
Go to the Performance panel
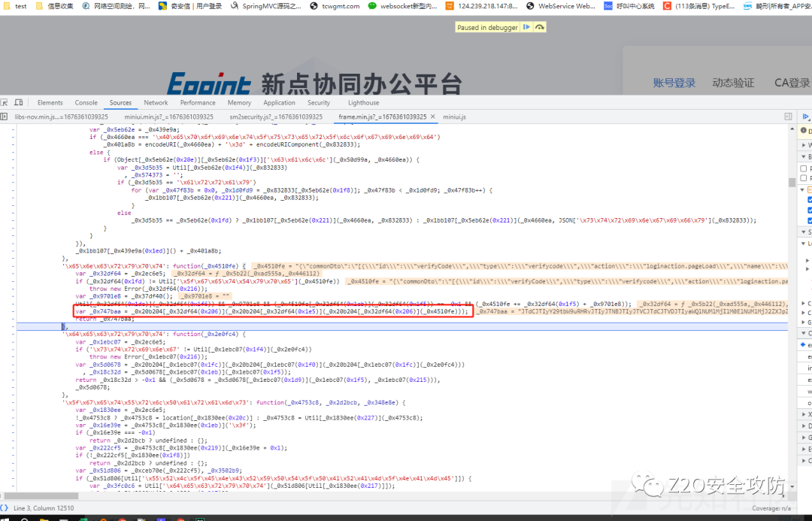coord(198,102)
